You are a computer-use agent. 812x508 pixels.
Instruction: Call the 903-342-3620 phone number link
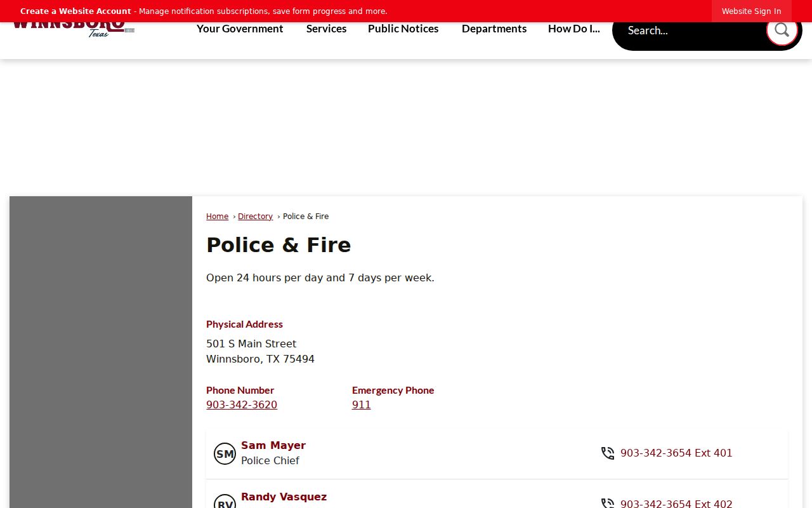242,405
